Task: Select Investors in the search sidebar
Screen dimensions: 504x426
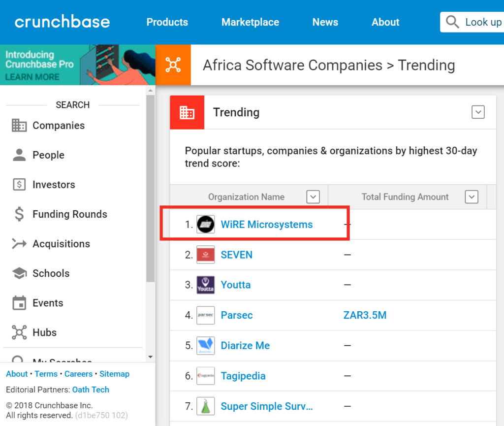Action: coord(54,185)
